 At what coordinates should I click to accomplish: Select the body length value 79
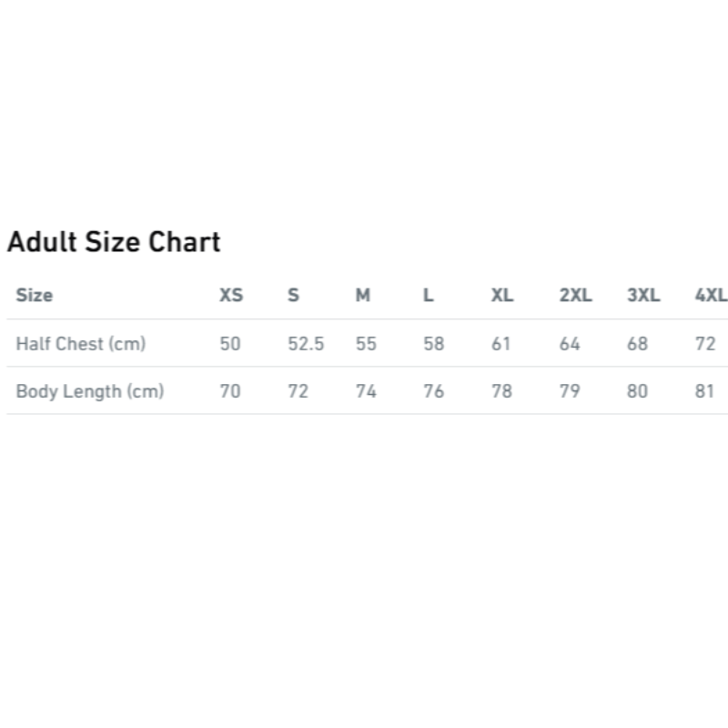click(x=570, y=391)
